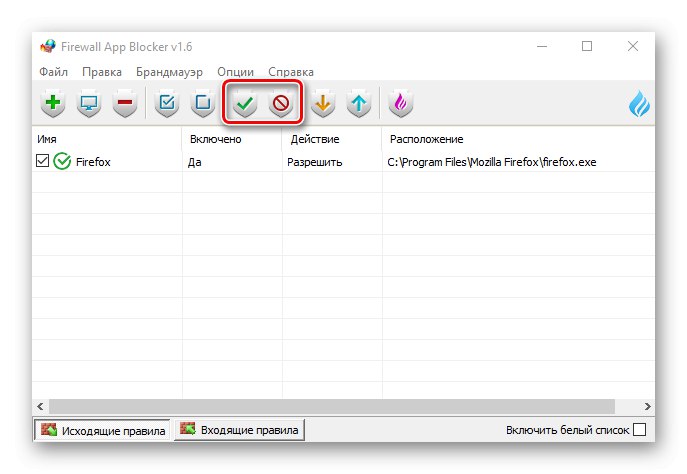
Task: Click the monitor Add Process toolbar icon
Action: [x=89, y=103]
